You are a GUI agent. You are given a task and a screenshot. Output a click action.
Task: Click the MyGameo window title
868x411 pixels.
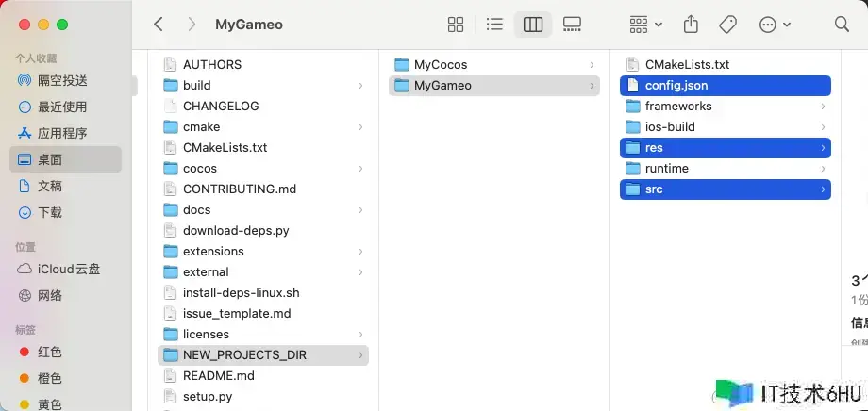(249, 25)
